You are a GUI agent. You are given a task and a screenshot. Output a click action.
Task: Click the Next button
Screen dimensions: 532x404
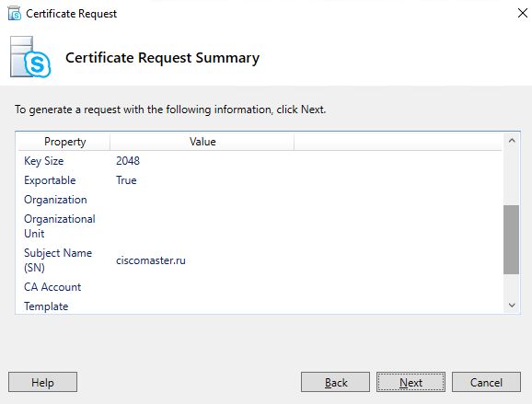click(x=411, y=382)
